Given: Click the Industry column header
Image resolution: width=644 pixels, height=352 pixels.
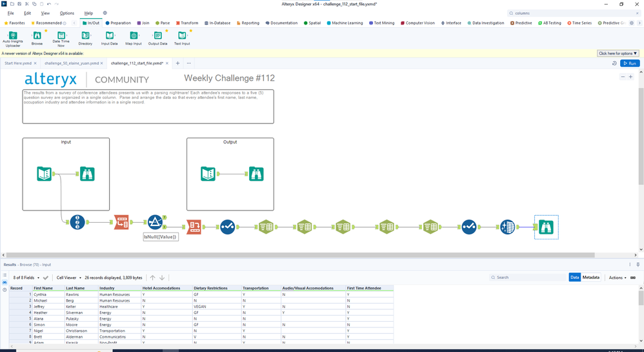Looking at the screenshot, I should tap(119, 288).
